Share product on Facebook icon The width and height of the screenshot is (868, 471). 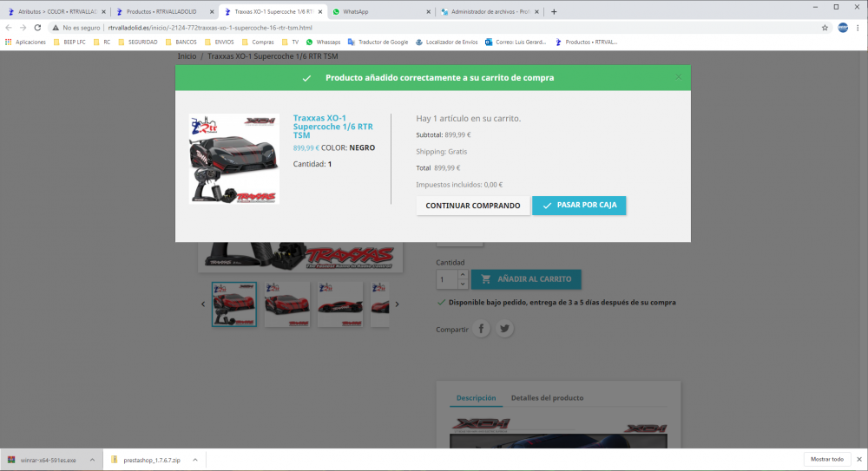(x=481, y=329)
